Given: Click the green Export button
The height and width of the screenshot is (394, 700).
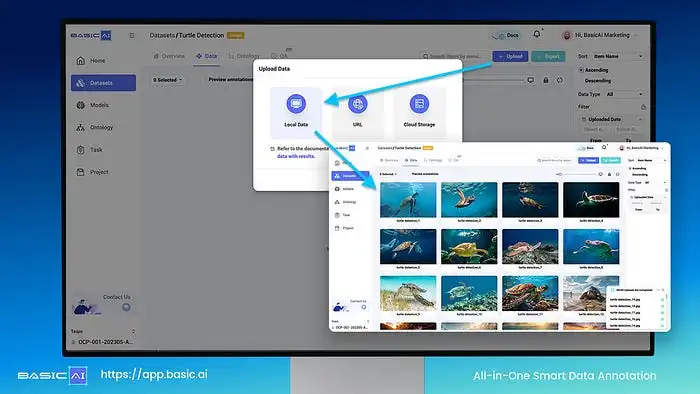Looking at the screenshot, I should (x=548, y=56).
